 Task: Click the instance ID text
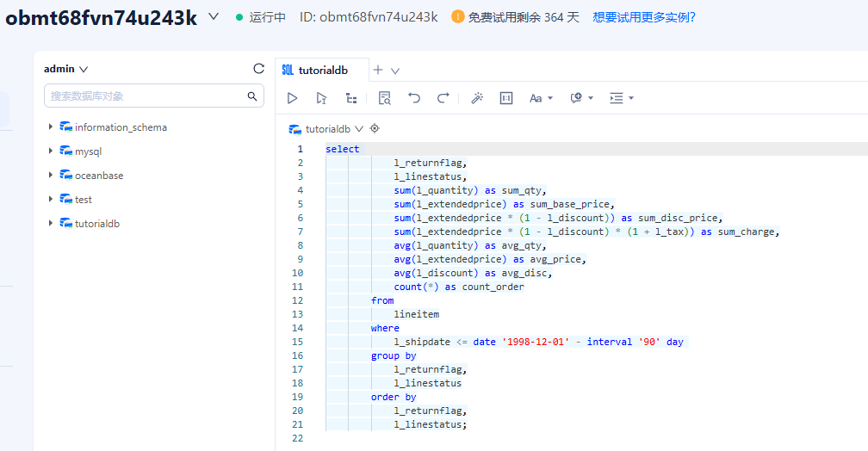369,17
